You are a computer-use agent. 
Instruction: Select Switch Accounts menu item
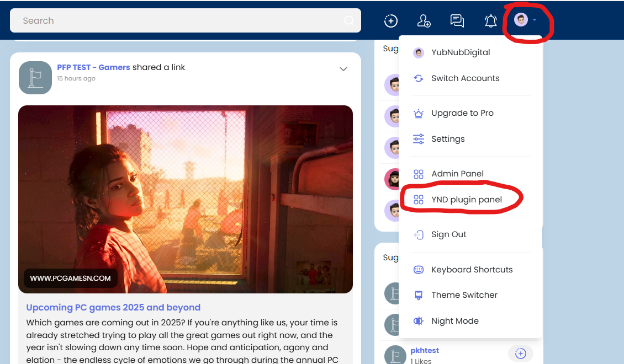pyautogui.click(x=470, y=78)
